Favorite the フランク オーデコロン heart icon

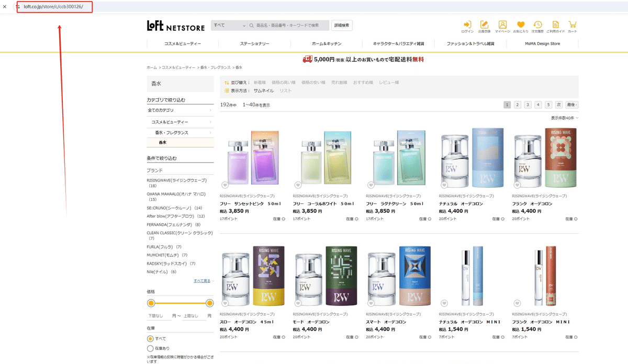click(517, 185)
